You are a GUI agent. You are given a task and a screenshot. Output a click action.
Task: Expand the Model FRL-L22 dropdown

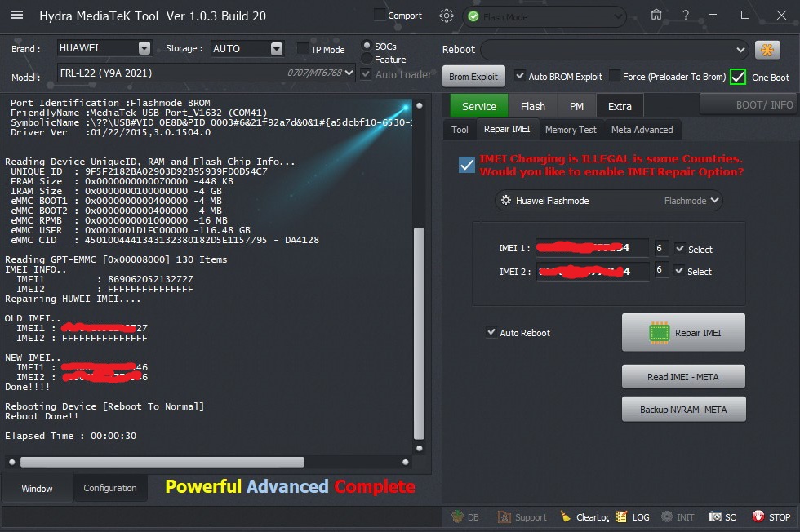(x=349, y=73)
